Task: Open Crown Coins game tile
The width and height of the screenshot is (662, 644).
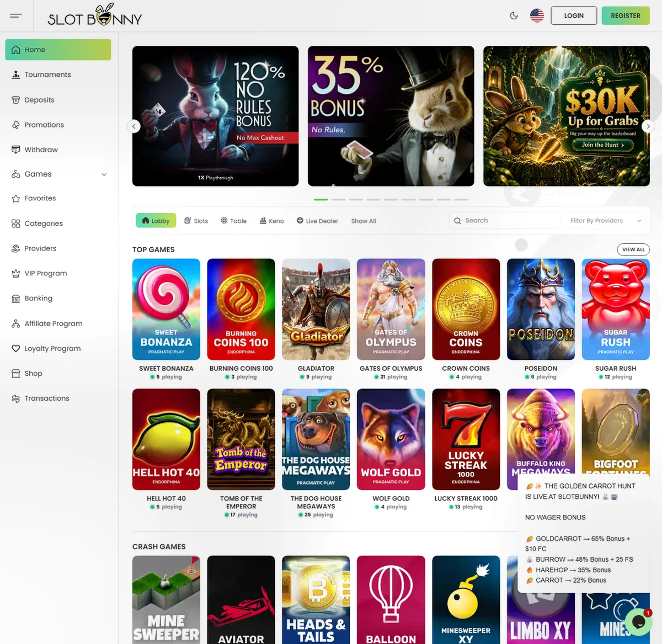Action: (466, 310)
